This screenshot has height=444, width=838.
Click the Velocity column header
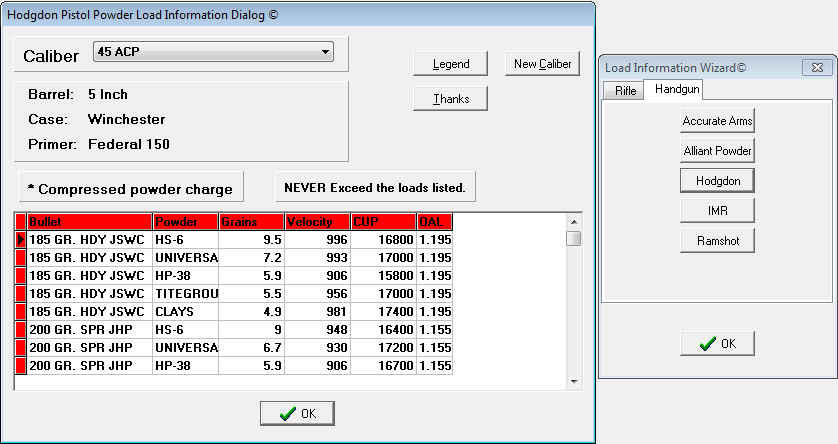pyautogui.click(x=317, y=221)
